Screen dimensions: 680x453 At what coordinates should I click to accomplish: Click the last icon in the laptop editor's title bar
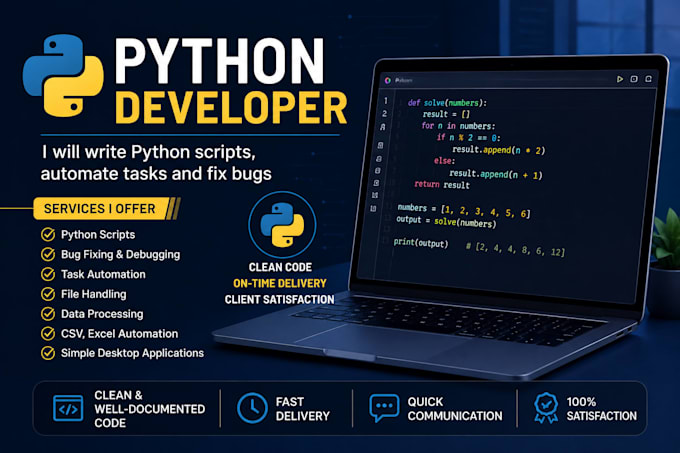coord(648,79)
